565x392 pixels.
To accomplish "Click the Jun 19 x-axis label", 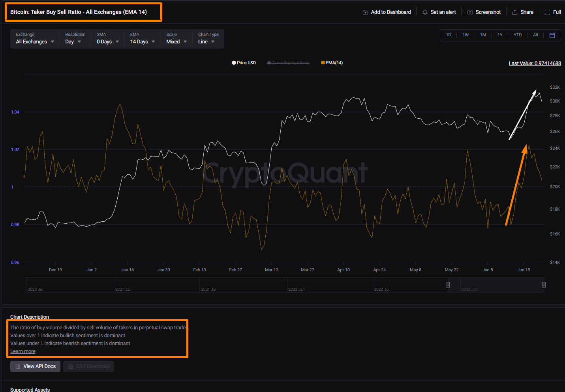I will [524, 270].
